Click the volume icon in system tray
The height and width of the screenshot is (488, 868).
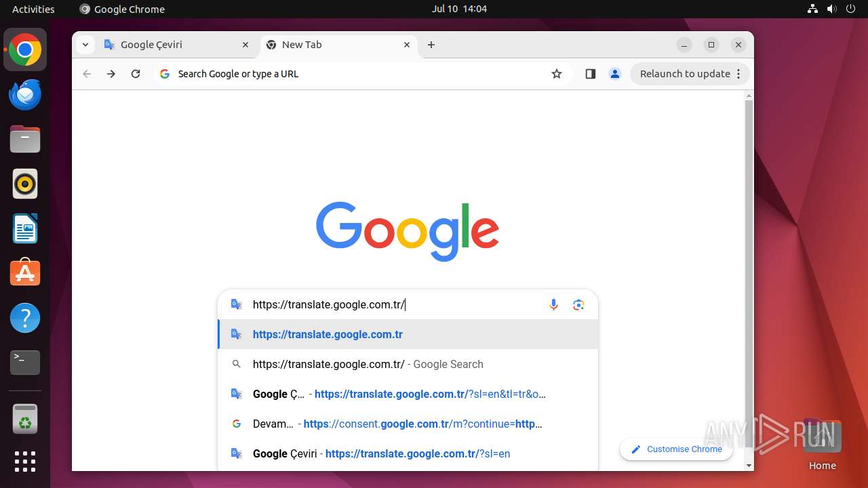(x=832, y=9)
